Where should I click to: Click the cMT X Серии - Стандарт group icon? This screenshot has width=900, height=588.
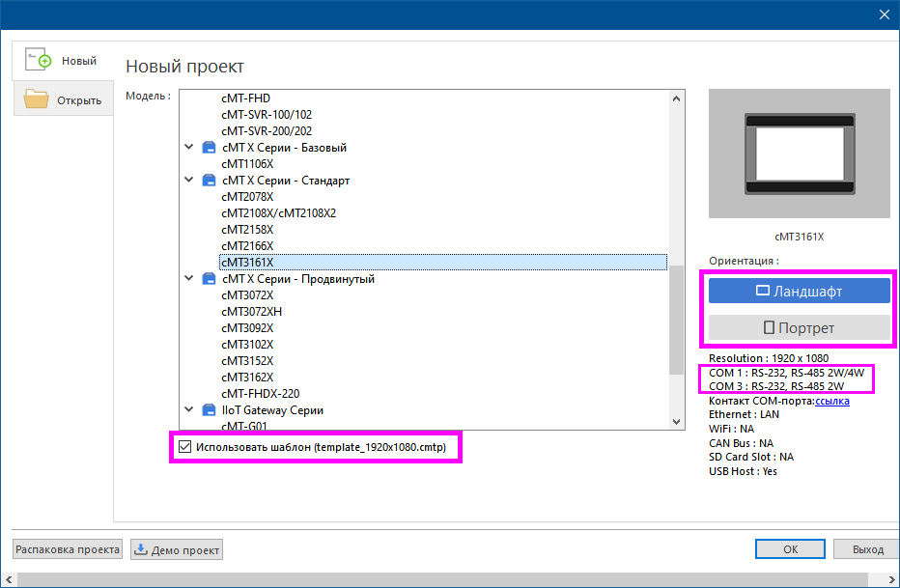[209, 181]
